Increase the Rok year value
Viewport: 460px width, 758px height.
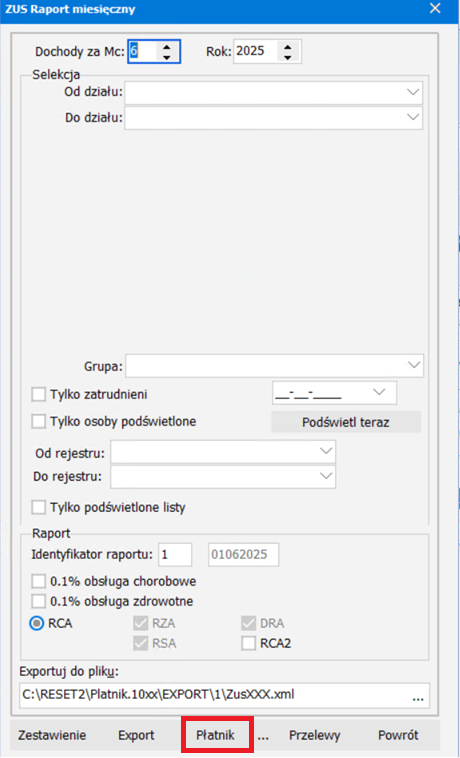click(x=288, y=47)
